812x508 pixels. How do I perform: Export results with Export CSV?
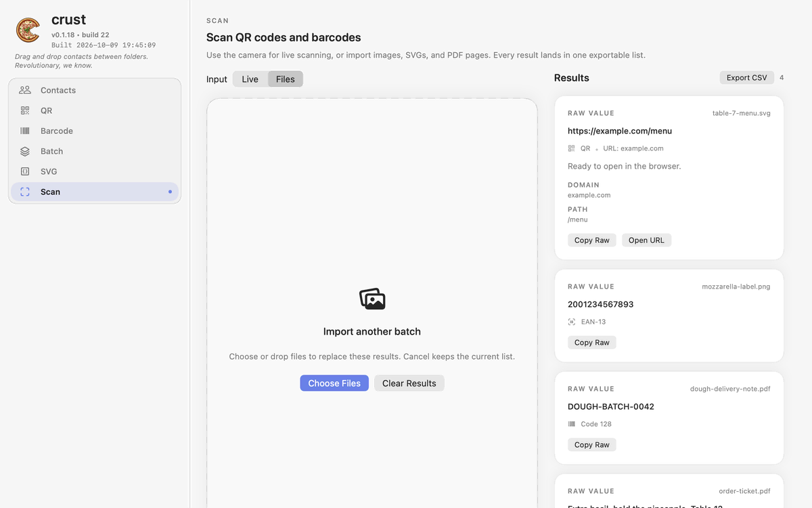pyautogui.click(x=747, y=78)
